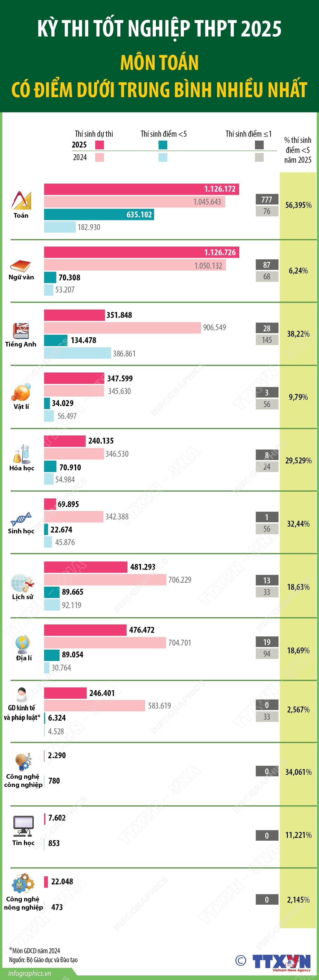The image size is (319, 980).
Task: Click the Tiếng Anh 906.549 light pink bar
Action: coord(122,327)
